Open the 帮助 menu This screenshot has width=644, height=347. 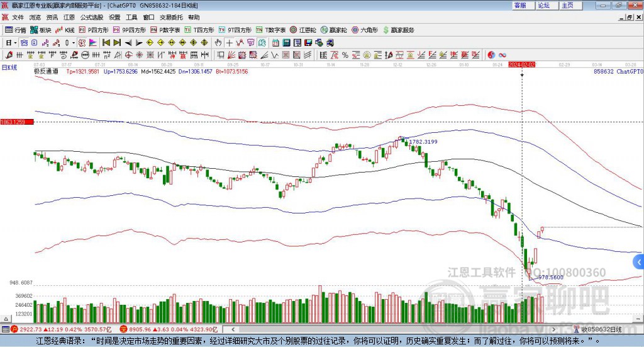(x=194, y=17)
